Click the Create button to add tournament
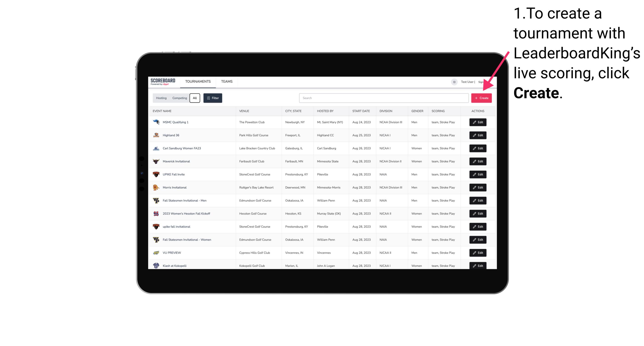Screen dimensions: 644x346 pyautogui.click(x=481, y=98)
